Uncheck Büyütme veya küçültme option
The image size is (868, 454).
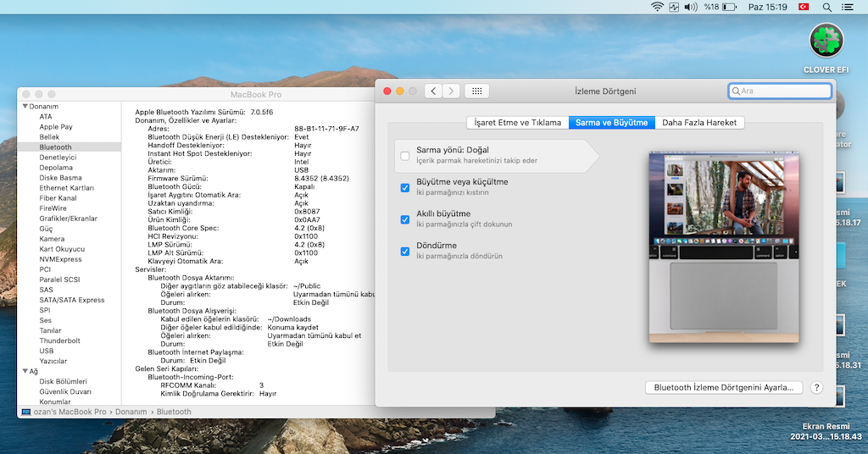click(405, 187)
